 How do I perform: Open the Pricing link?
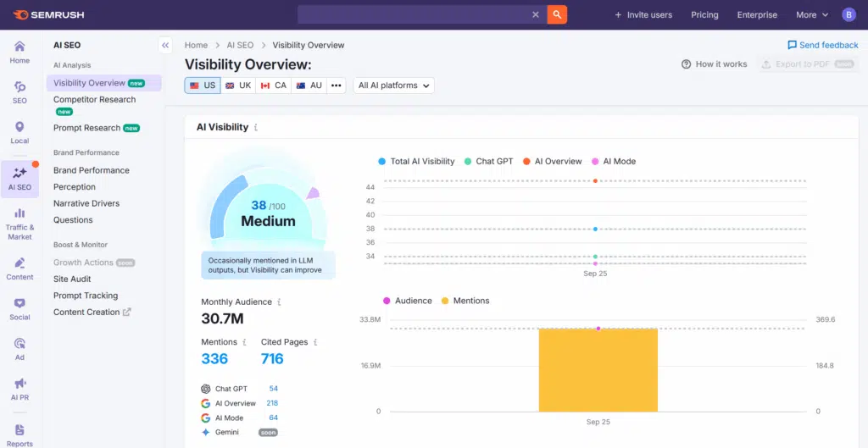[x=704, y=15]
